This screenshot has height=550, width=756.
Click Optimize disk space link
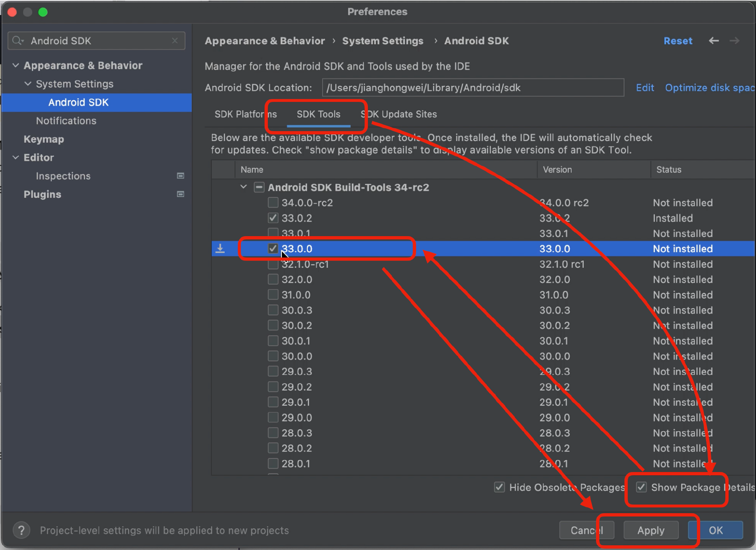tap(710, 87)
